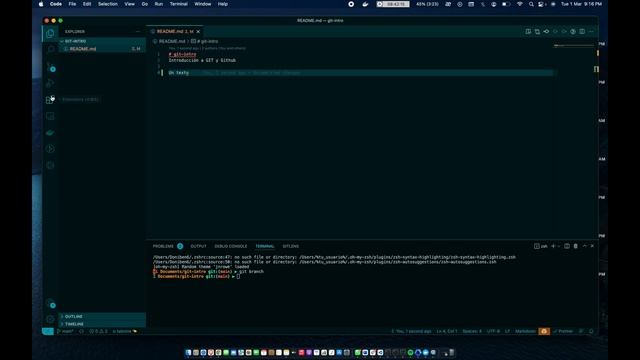Close the README.md editor tab

[198, 31]
